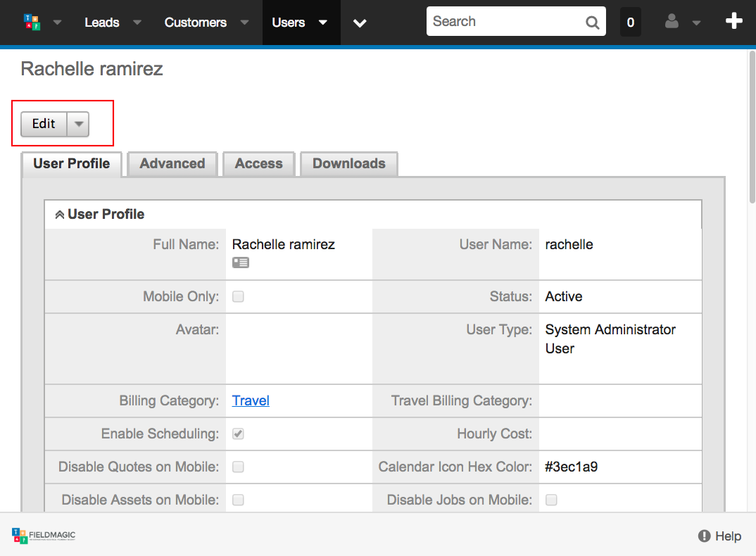This screenshot has width=756, height=556.
Task: Show more modules with the chevron
Action: click(360, 23)
